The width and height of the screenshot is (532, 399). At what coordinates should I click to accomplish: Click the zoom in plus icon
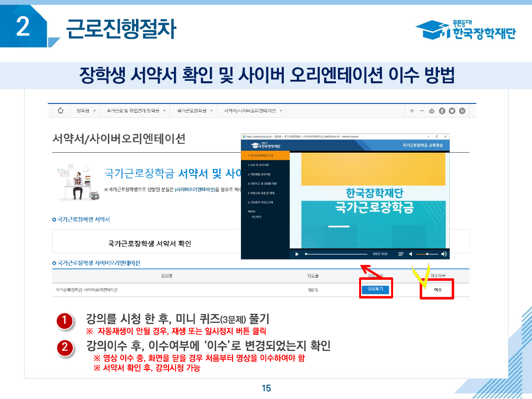pyautogui.click(x=412, y=111)
